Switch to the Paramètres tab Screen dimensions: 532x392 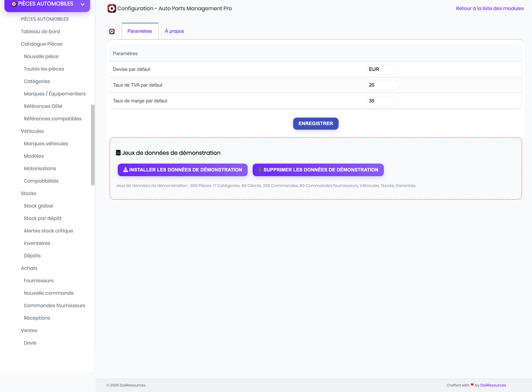(140, 31)
